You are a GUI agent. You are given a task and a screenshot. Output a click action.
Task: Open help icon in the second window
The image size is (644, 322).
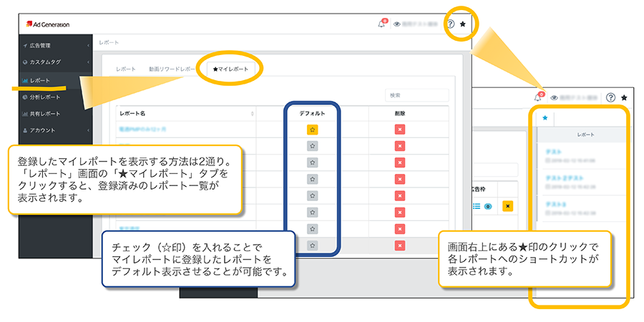click(611, 97)
